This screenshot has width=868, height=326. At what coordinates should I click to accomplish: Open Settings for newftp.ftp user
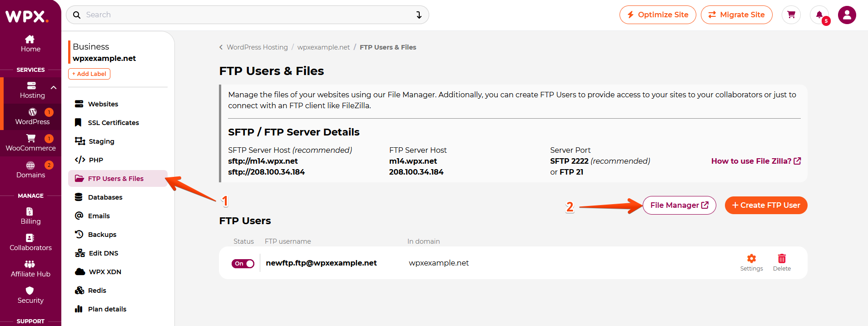coord(751,263)
